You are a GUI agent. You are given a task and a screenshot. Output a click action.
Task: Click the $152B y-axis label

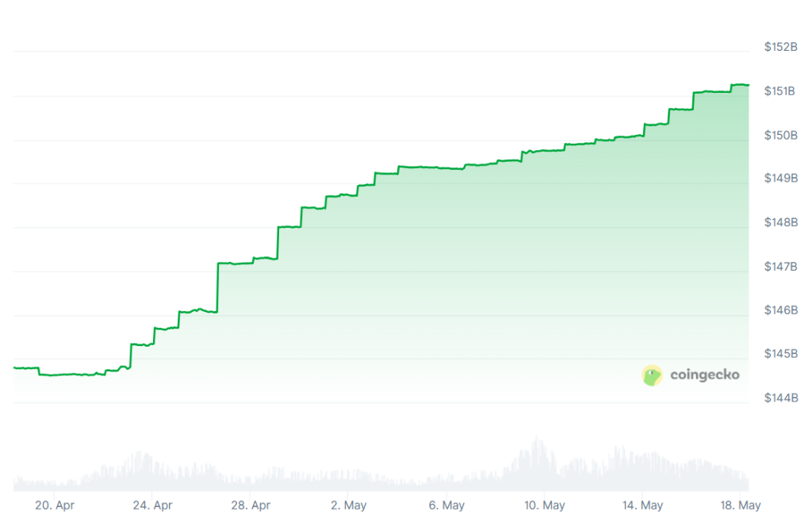pos(780,48)
